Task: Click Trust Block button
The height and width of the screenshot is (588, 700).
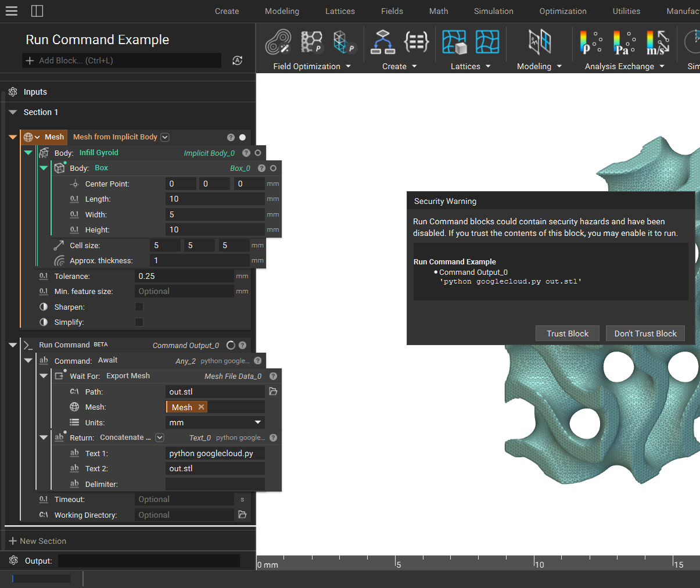Action: tap(568, 334)
